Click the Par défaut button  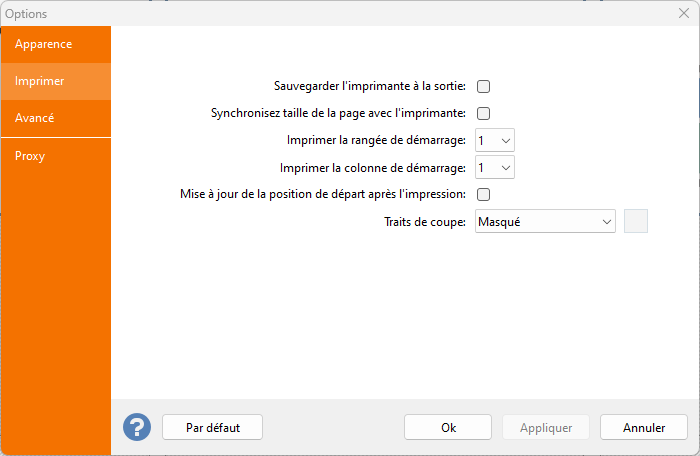tap(212, 427)
